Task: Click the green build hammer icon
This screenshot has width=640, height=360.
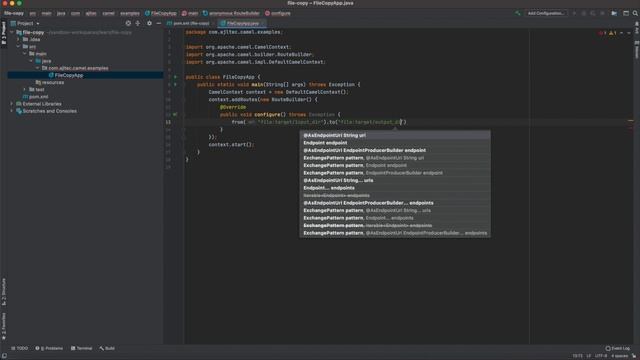Action: [518, 13]
